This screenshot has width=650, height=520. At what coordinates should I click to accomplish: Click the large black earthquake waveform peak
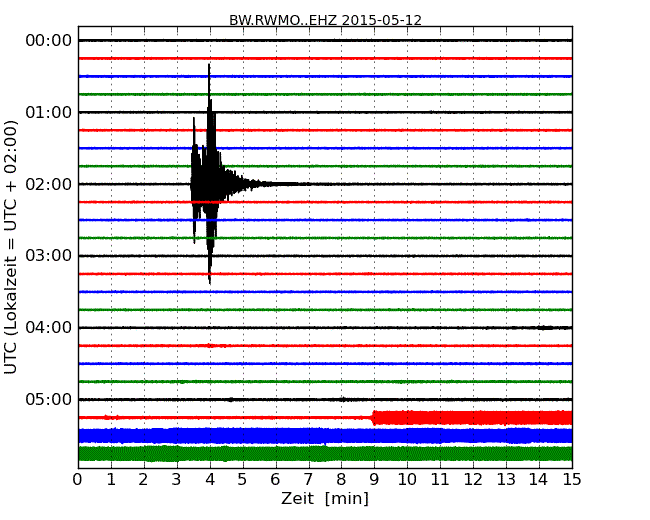209,174
